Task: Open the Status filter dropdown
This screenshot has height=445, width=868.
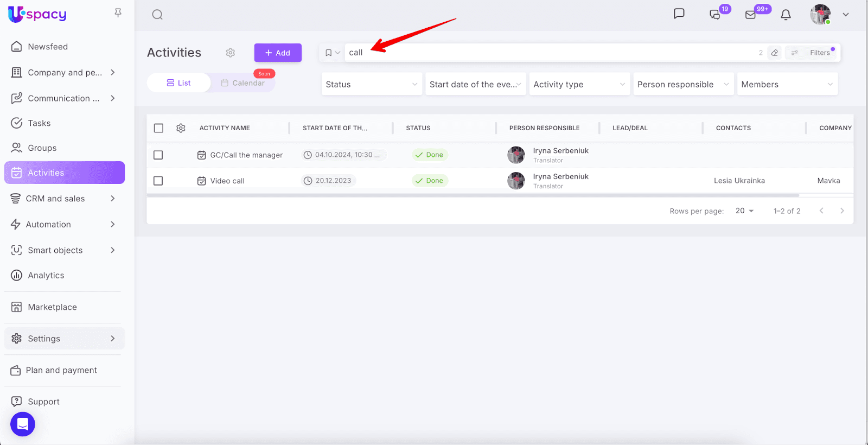Action: tap(372, 84)
